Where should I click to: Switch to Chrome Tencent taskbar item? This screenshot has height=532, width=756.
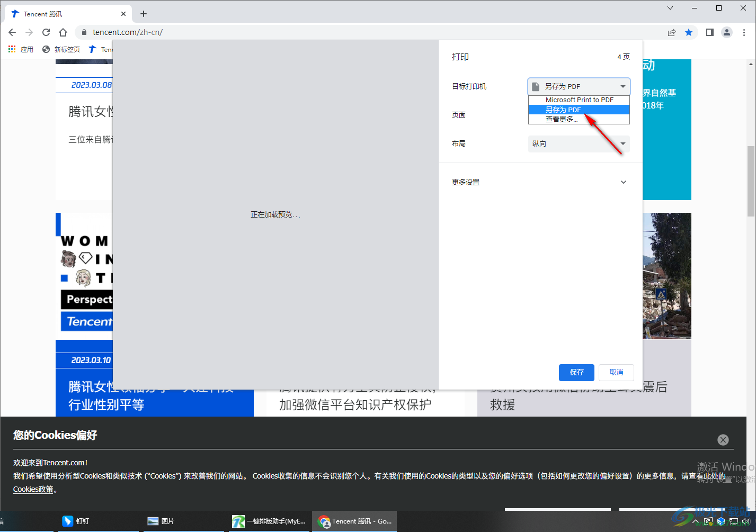click(x=354, y=521)
